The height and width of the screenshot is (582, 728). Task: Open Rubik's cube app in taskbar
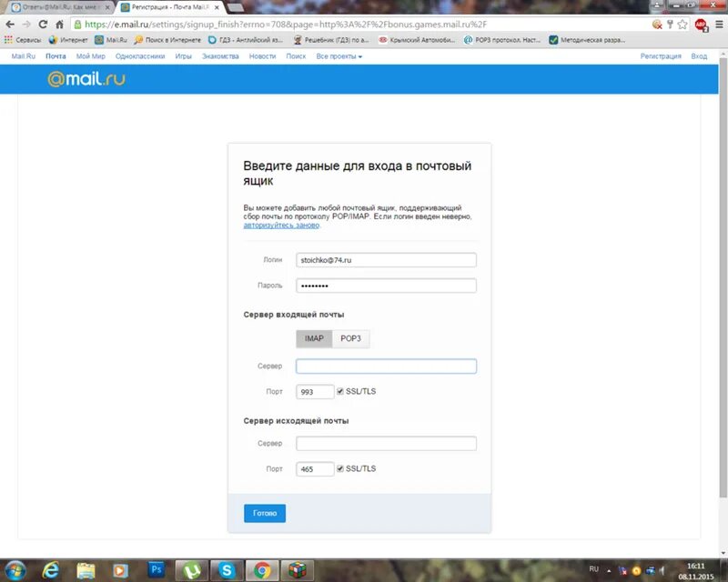point(298,570)
